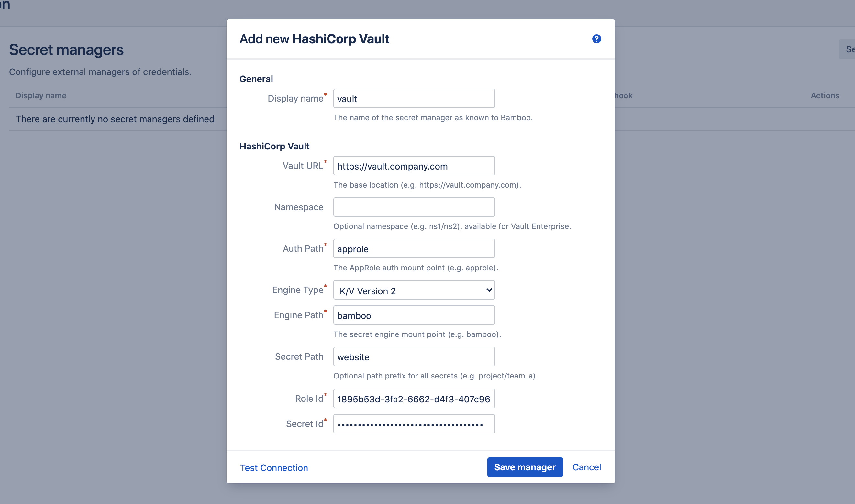This screenshot has height=504, width=855.
Task: Open the Engine Type dropdown
Action: click(x=414, y=290)
